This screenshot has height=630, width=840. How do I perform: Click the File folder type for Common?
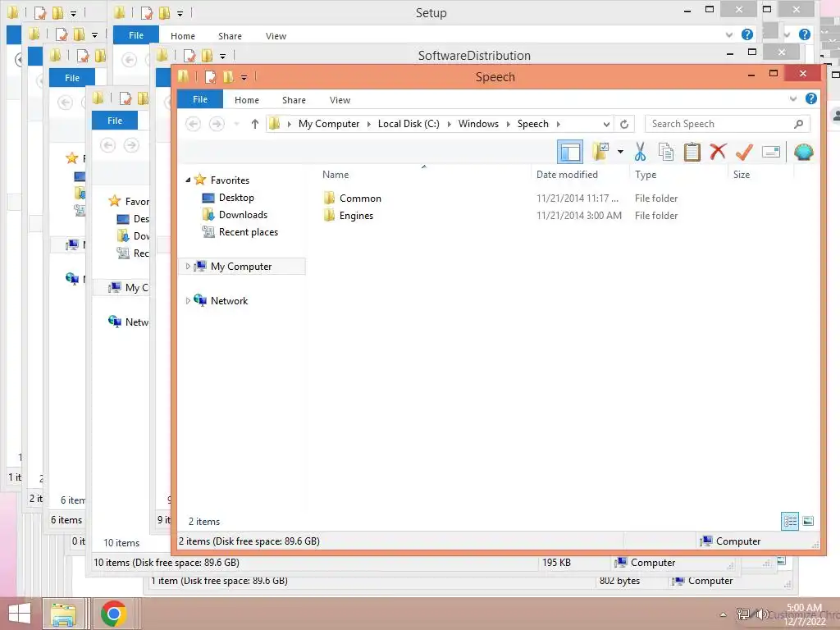click(655, 199)
